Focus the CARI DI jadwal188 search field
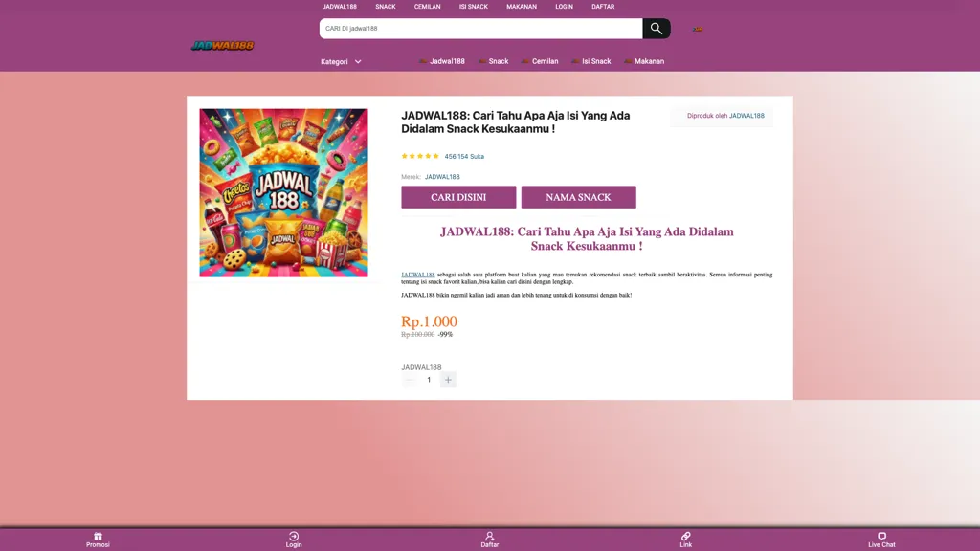The width and height of the screenshot is (980, 551). click(x=480, y=28)
